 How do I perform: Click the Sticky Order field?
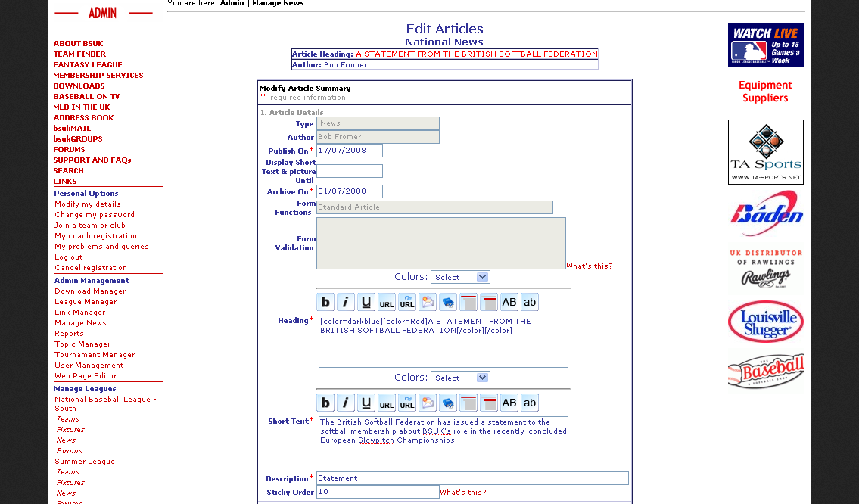(378, 492)
